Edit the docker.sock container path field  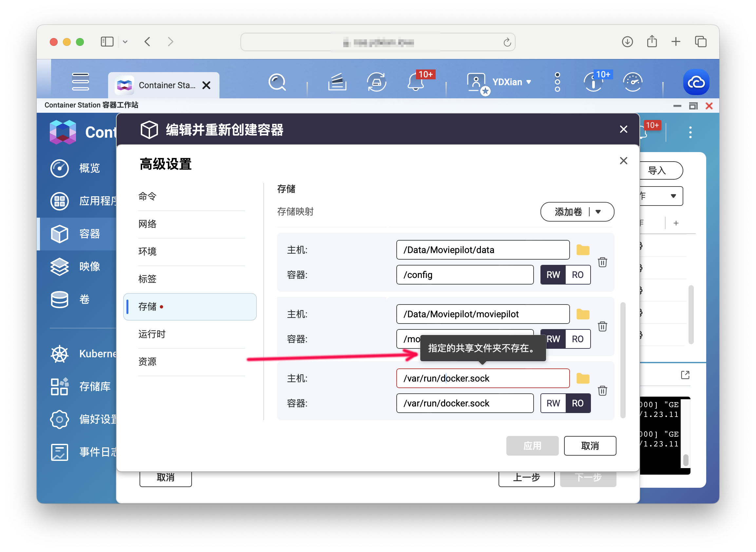click(x=465, y=403)
